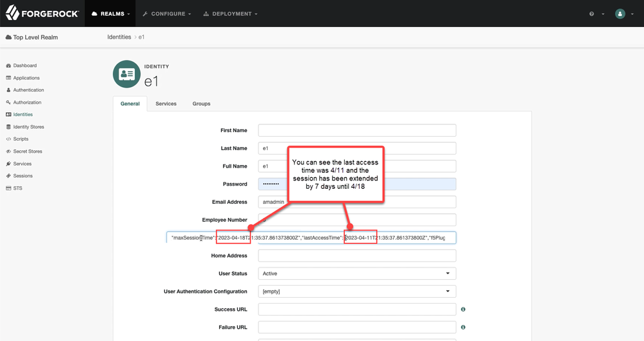Click the Success URL info icon

coord(463,309)
